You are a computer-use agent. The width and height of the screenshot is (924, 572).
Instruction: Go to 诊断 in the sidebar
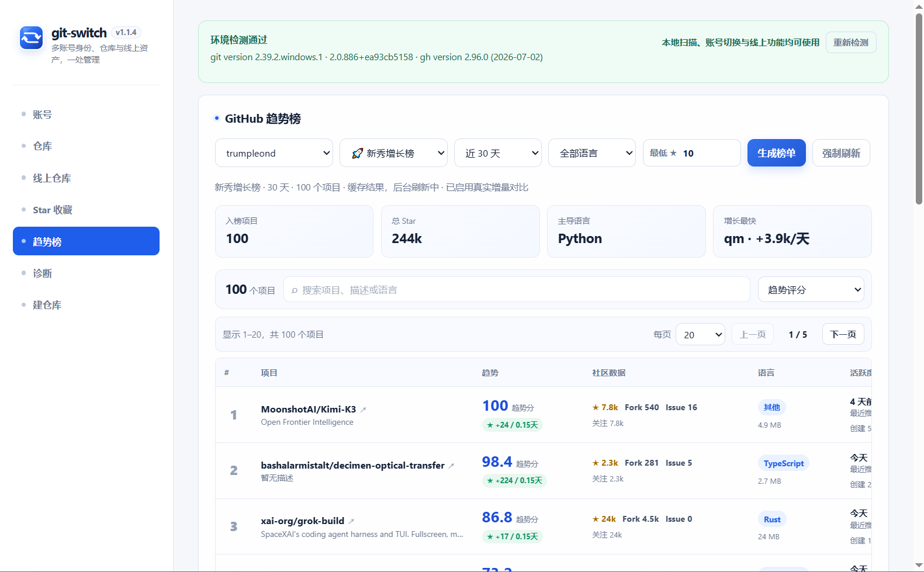(x=86, y=273)
